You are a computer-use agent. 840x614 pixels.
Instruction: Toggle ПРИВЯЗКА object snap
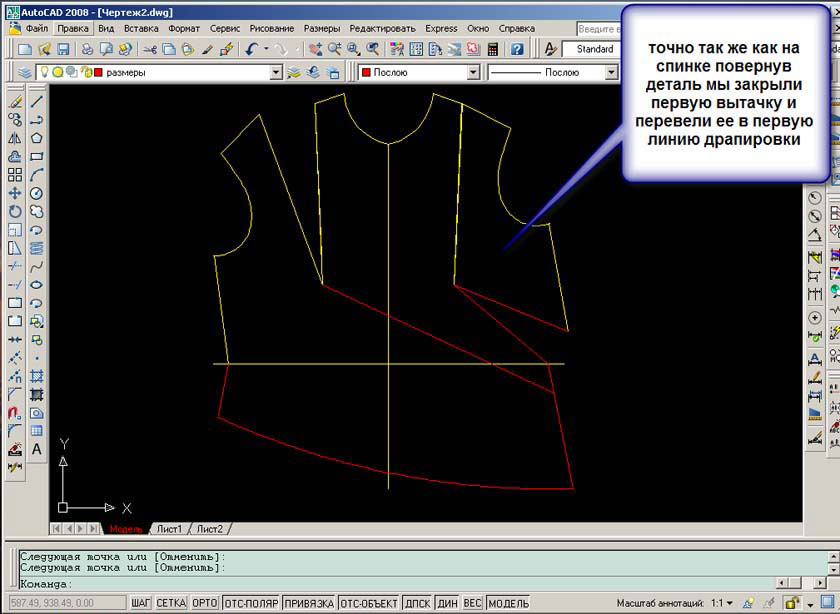(x=309, y=603)
